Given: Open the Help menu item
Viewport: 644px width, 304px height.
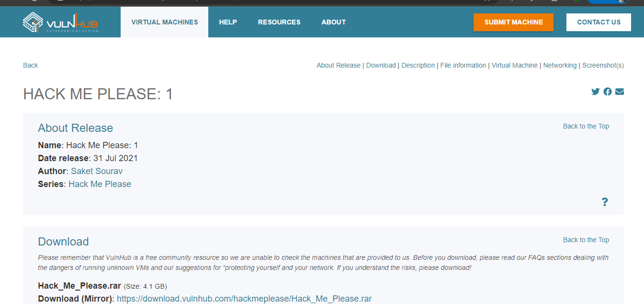Looking at the screenshot, I should click(228, 22).
